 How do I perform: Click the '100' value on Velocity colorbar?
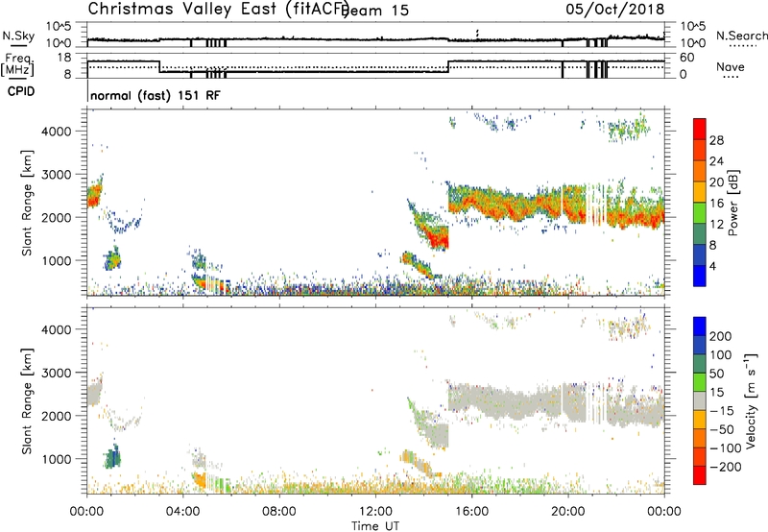tap(721, 355)
